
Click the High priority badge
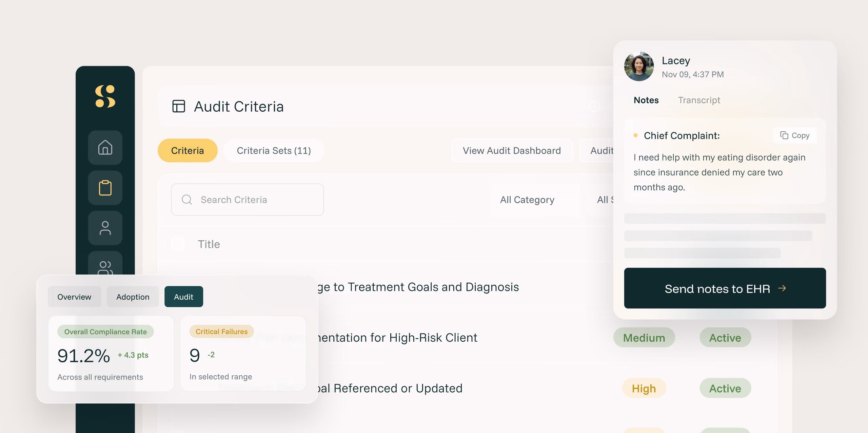pos(644,388)
